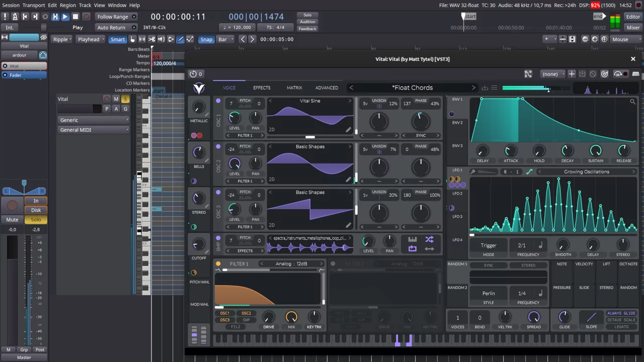The height and width of the screenshot is (362, 644).
Task: Go to session start transport button
Action: (25, 17)
